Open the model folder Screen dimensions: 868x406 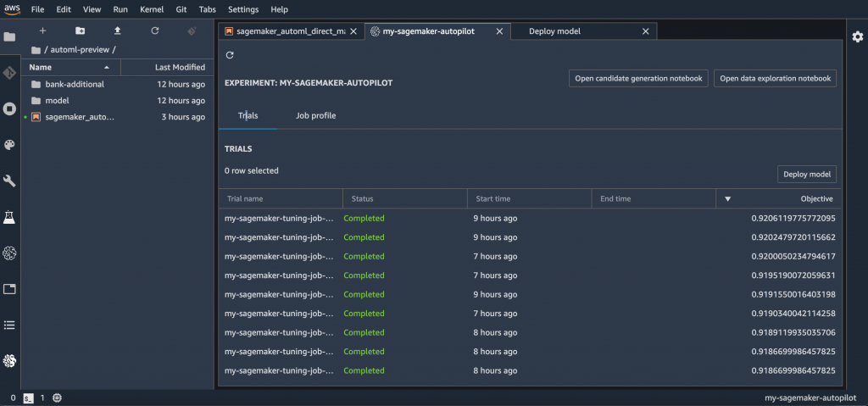tap(117, 101)
